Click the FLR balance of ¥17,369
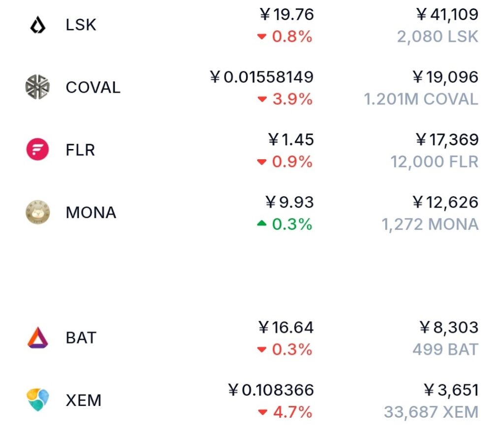The width and height of the screenshot is (504, 427). [x=446, y=140]
